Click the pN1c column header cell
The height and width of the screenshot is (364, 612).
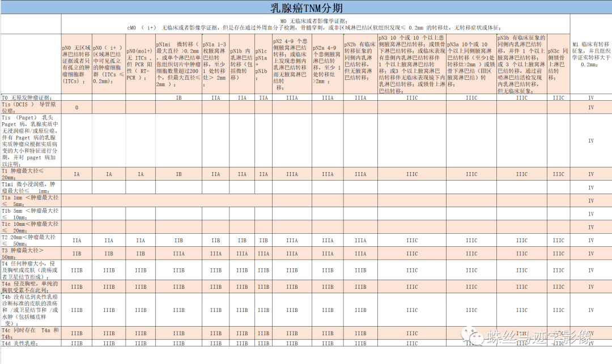pyautogui.click(x=263, y=64)
